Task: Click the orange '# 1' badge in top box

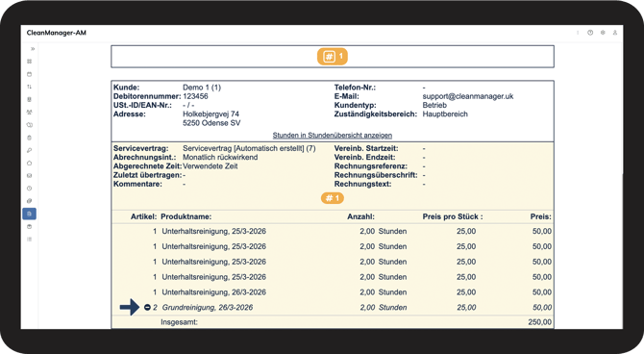Action: coord(333,57)
